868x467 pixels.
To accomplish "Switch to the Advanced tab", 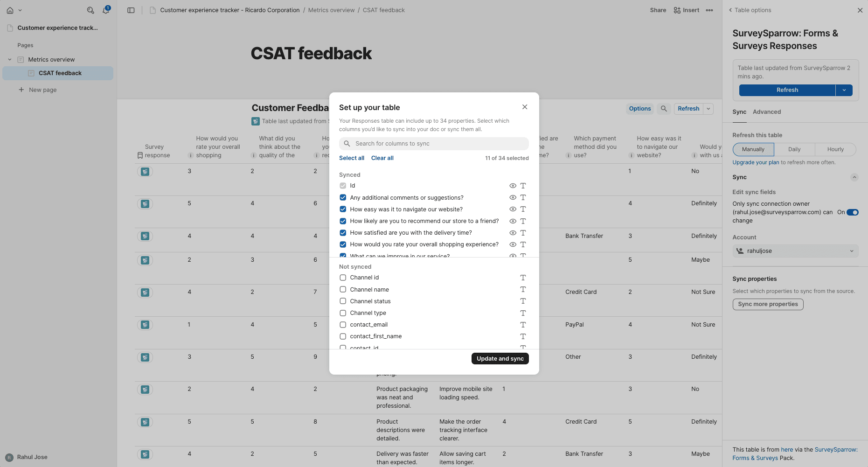I will (x=766, y=112).
